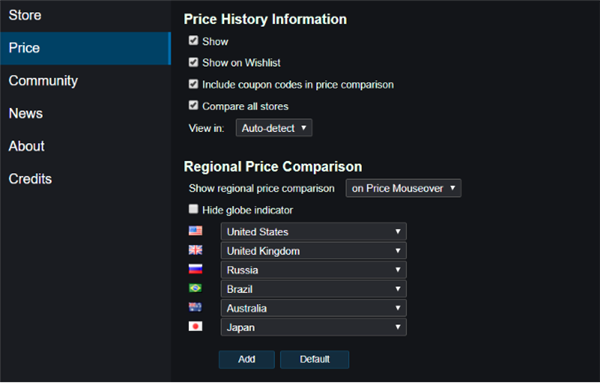Click the Australia flag icon
Viewport: 600px width, 383px height.
point(195,307)
